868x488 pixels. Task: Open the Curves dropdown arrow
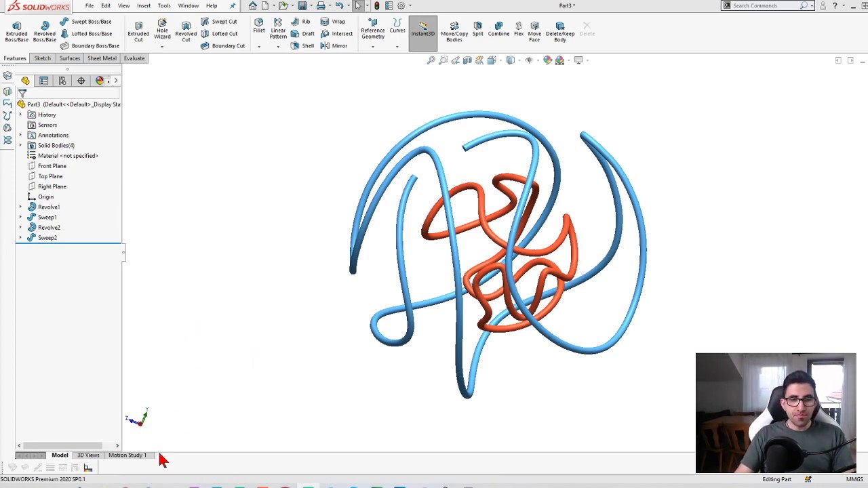click(397, 47)
